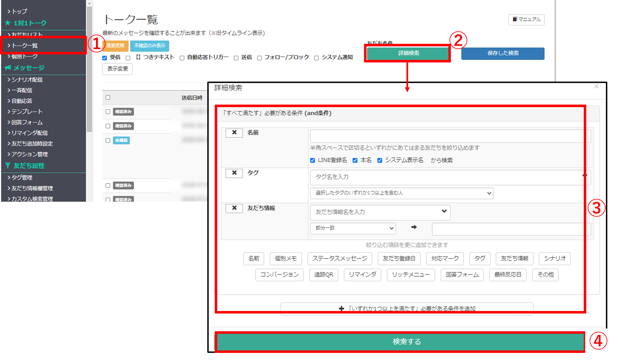Enable the 自動応答トリガー checkbox
The image size is (619, 364).
coord(182,58)
